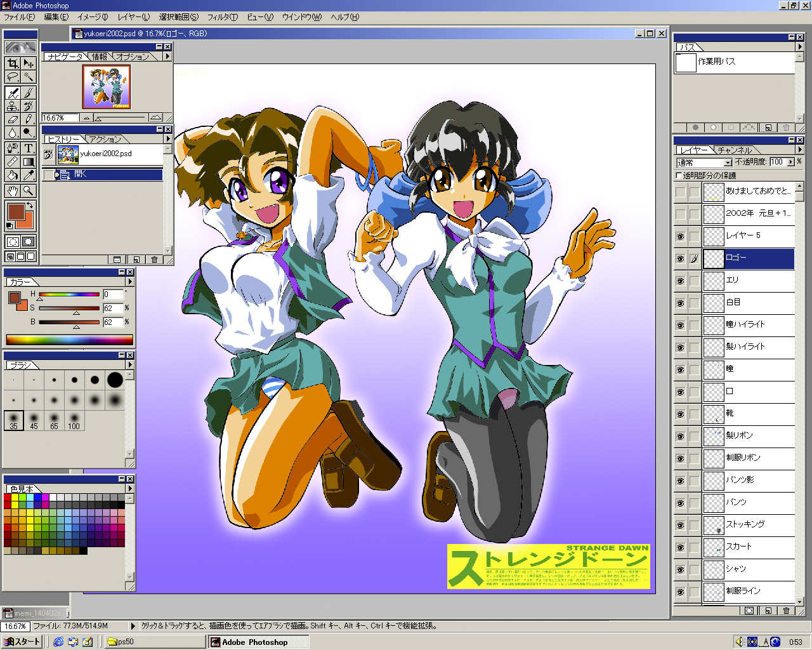
Task: Swap foreground and background colors arrow
Action: tap(30, 206)
